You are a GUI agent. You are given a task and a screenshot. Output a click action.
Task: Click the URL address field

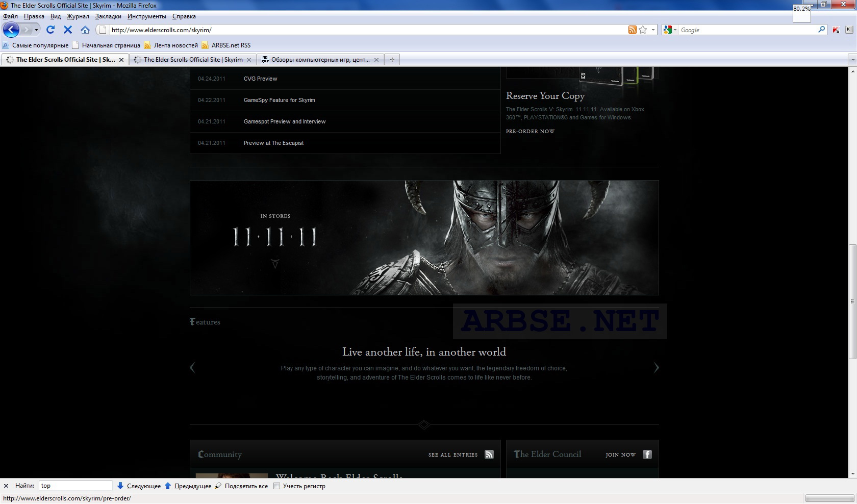pyautogui.click(x=367, y=30)
